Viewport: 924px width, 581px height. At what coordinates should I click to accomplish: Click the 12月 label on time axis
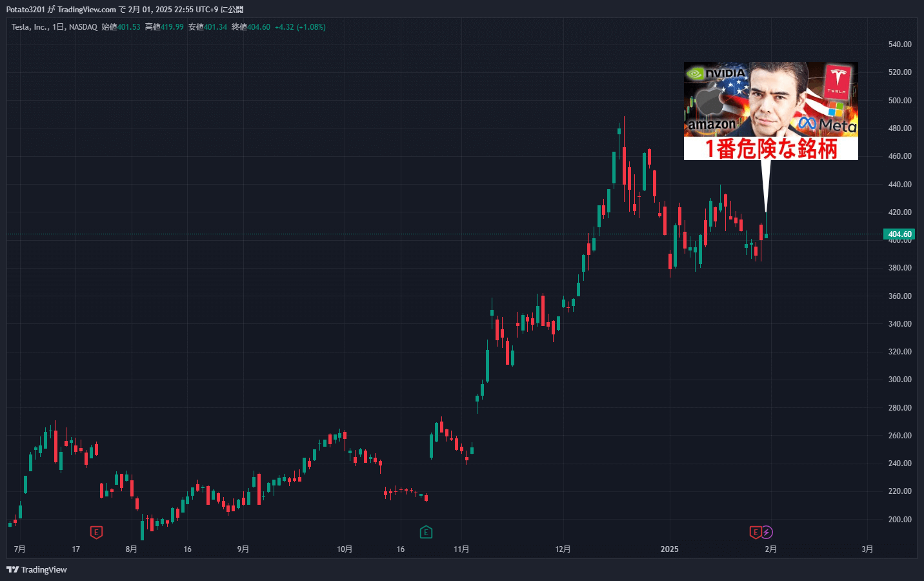click(x=563, y=549)
